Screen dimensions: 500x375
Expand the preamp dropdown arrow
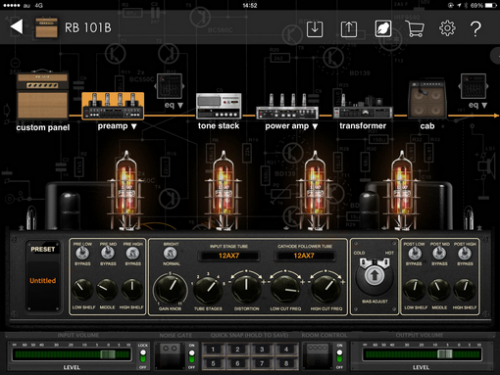click(134, 126)
